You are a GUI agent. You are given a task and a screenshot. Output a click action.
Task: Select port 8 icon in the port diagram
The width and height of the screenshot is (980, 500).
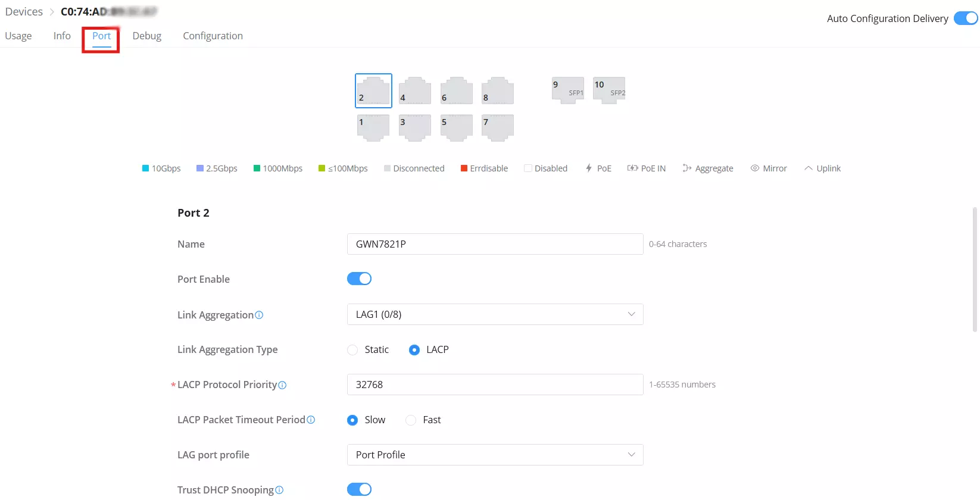pos(498,90)
